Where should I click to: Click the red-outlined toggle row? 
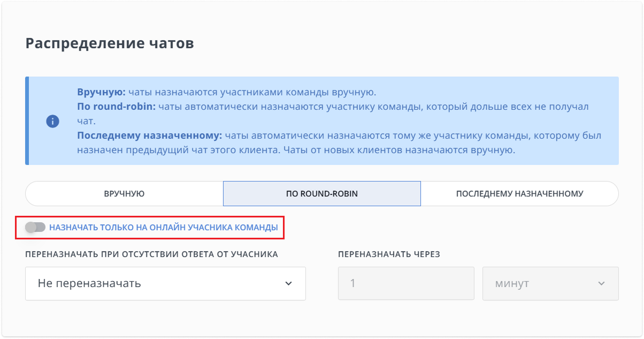[x=155, y=227]
